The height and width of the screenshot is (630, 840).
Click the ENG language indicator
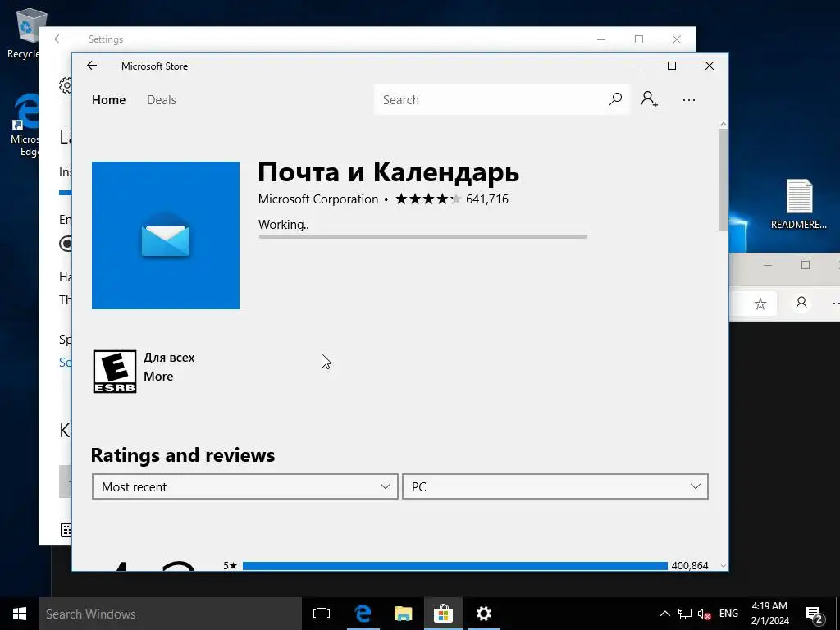tap(728, 614)
